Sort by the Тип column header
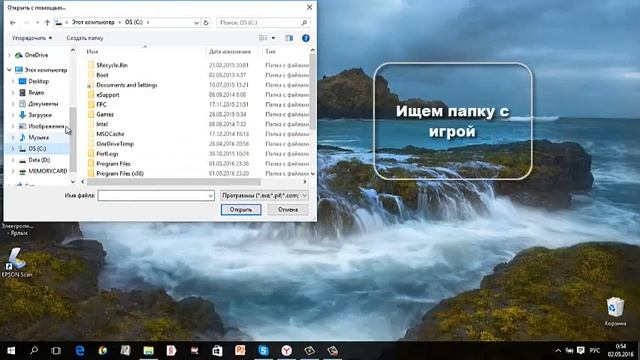 click(270, 52)
